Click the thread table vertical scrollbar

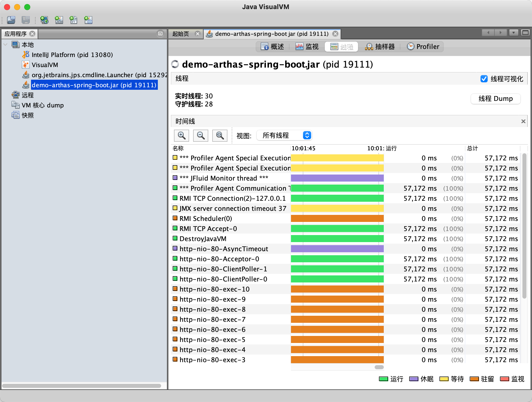coord(524,226)
